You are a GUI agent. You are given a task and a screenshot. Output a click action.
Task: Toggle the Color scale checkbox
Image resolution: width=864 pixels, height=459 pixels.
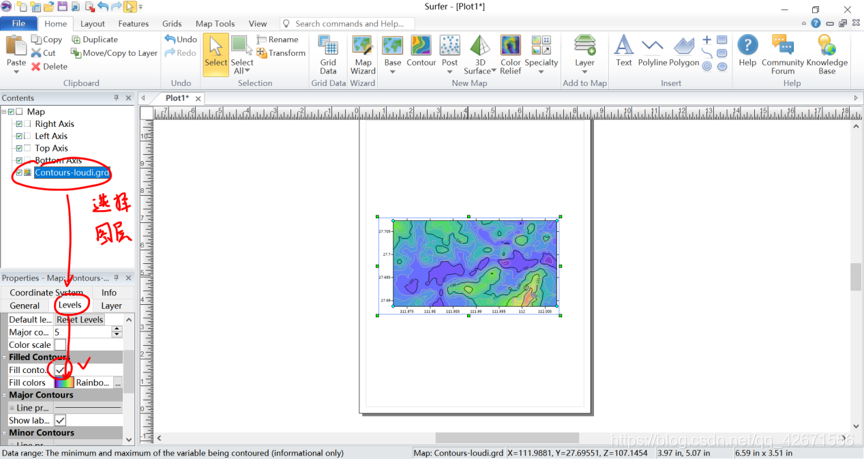60,345
